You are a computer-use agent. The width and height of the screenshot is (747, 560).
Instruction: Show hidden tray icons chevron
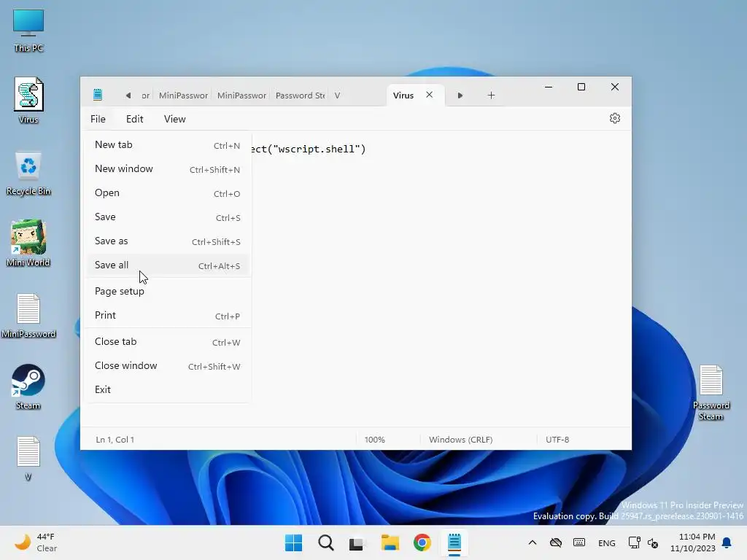pyautogui.click(x=533, y=542)
